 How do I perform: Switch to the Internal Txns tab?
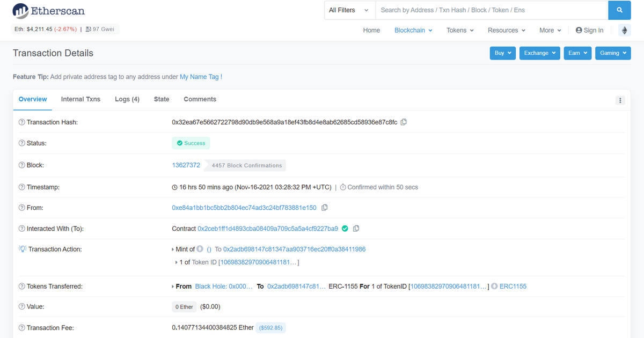pos(80,99)
